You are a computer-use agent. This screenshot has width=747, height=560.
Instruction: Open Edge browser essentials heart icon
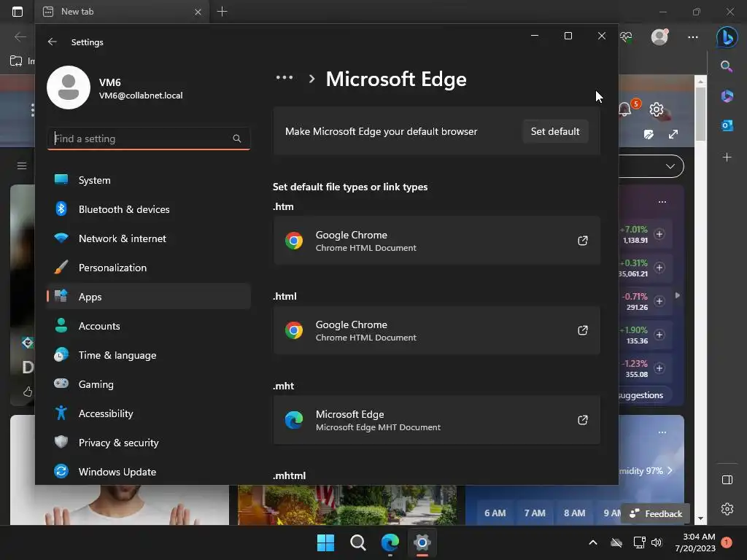626,37
